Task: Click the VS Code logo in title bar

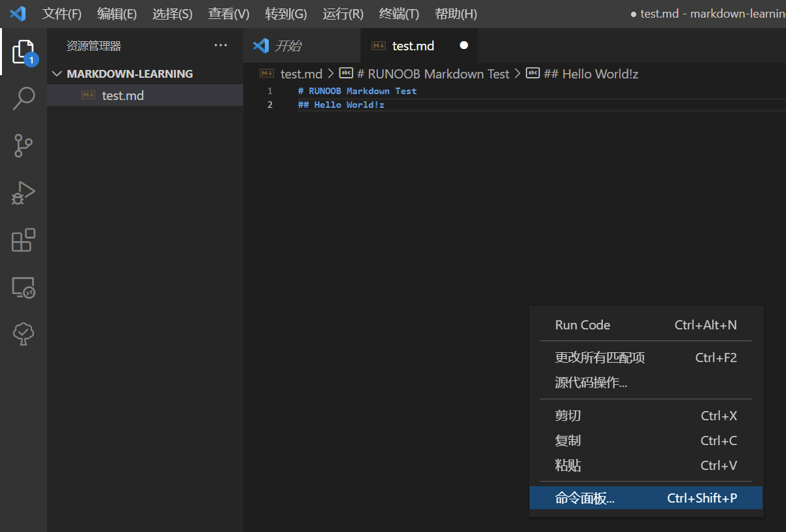Action: click(18, 13)
